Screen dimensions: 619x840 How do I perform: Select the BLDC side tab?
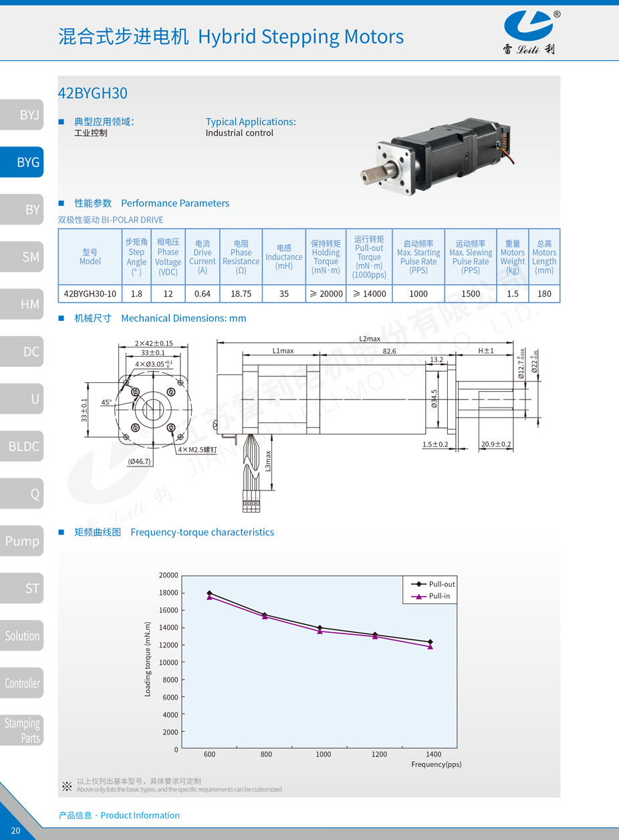(x=22, y=446)
